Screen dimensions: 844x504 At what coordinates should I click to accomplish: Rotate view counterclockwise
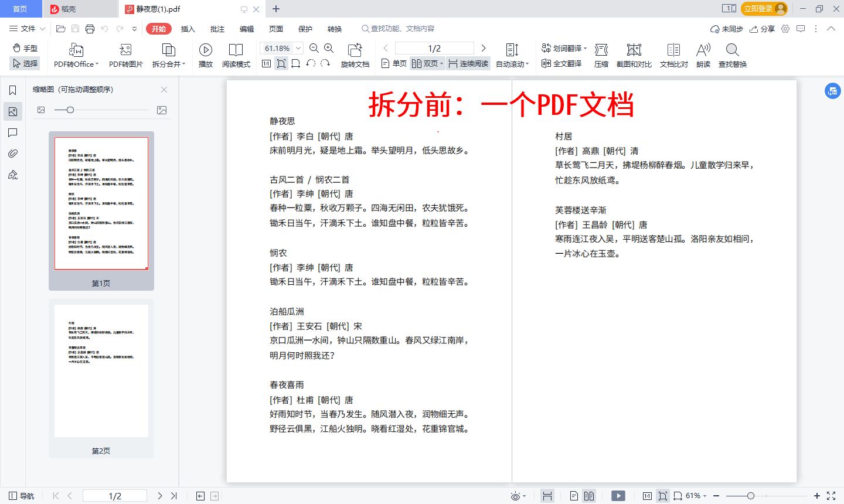click(311, 63)
